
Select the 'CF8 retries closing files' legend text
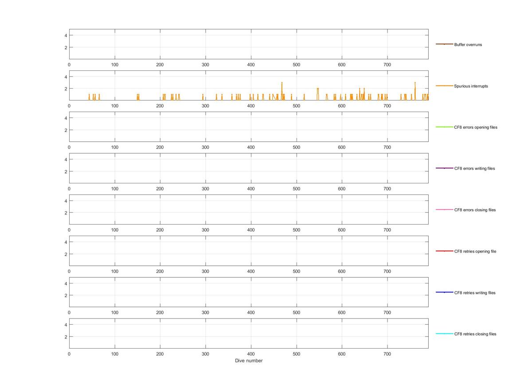(475, 334)
